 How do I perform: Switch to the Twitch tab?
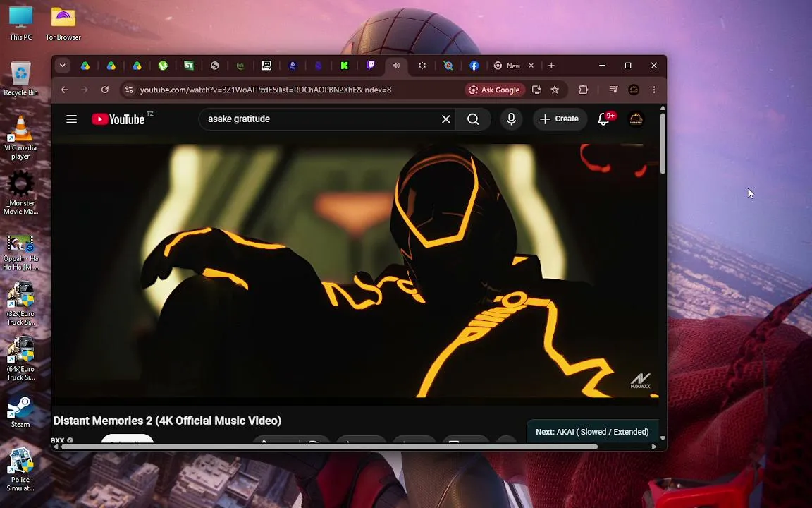pos(370,66)
